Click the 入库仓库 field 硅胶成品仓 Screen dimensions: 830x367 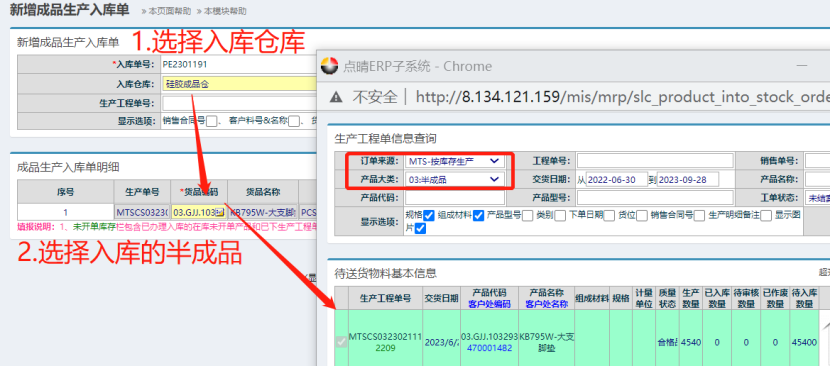(239, 84)
